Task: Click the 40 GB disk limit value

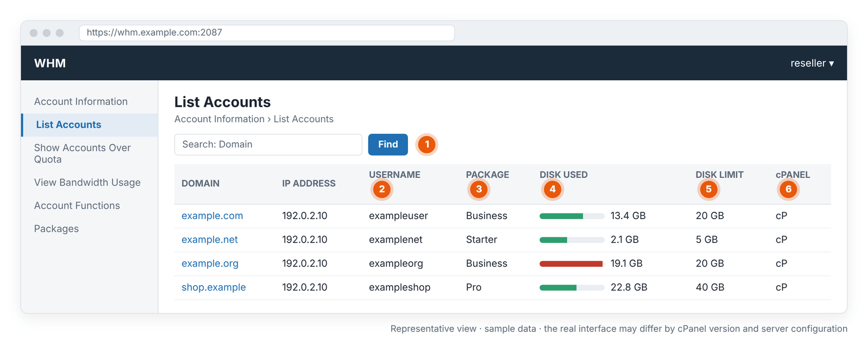Action: 710,287
